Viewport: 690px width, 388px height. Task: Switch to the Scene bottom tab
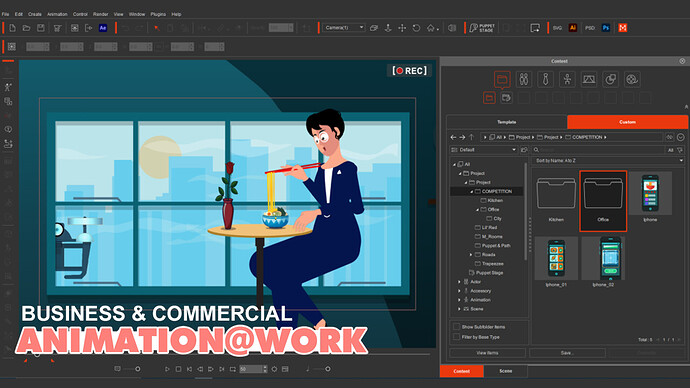tap(506, 371)
